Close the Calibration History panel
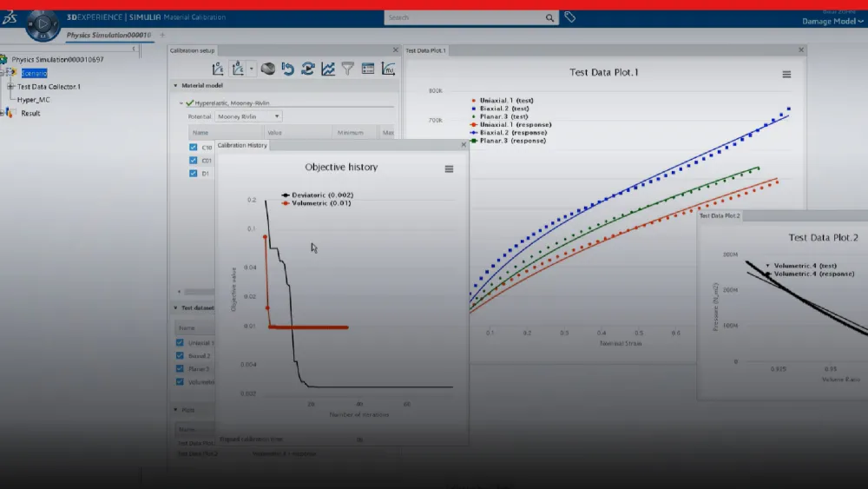The height and width of the screenshot is (489, 868). pos(464,145)
